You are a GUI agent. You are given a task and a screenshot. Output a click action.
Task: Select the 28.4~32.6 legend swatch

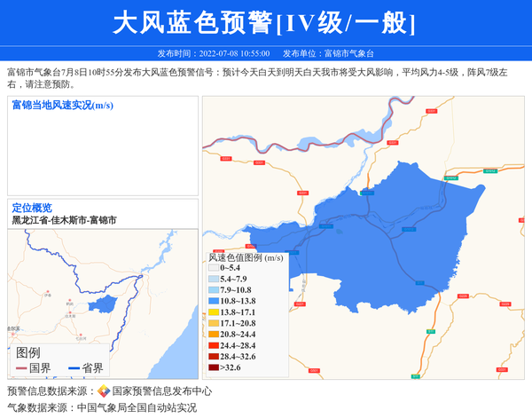pyautogui.click(x=214, y=356)
